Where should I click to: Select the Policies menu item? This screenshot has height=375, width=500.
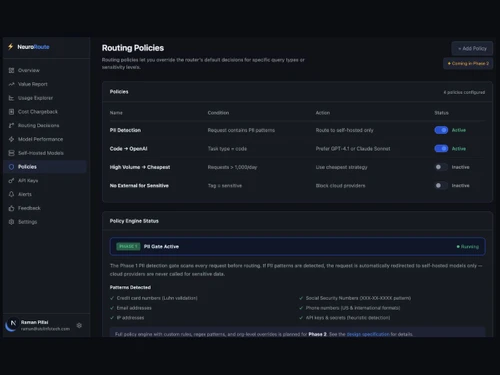(x=45, y=167)
